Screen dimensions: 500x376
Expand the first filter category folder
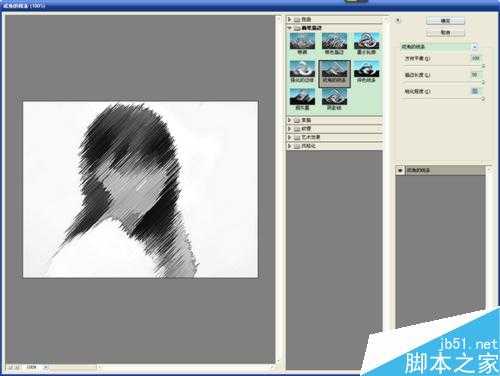[289, 19]
